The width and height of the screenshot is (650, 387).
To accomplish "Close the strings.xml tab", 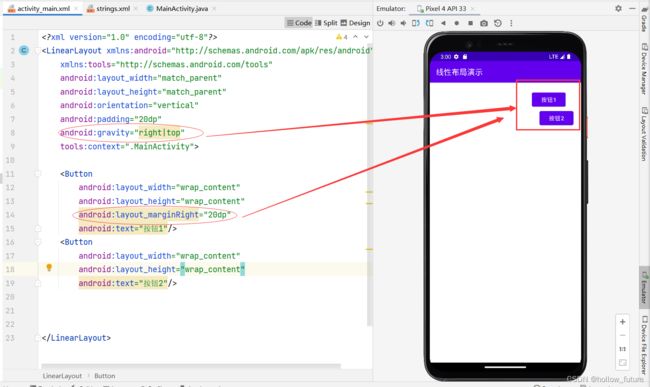I will pyautogui.click(x=136, y=9).
